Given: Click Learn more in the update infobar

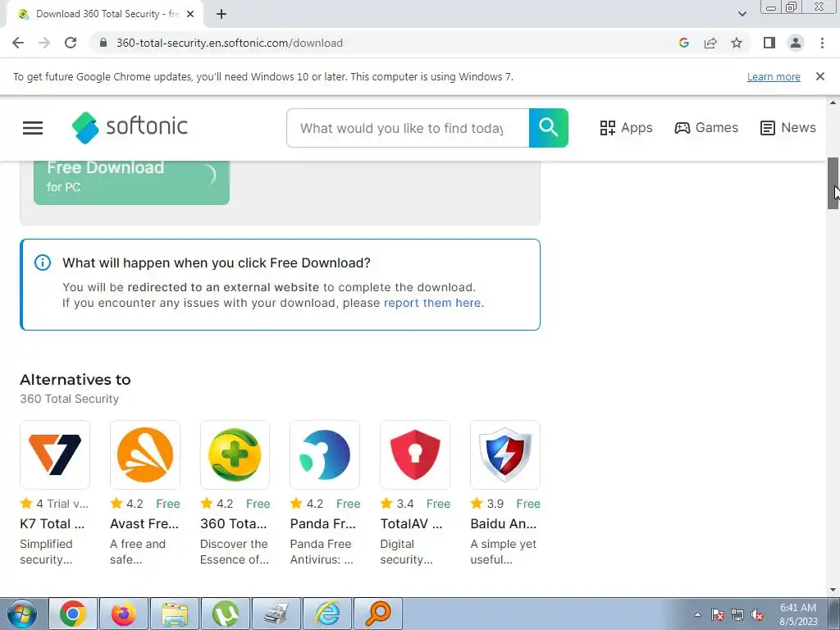Looking at the screenshot, I should (774, 76).
